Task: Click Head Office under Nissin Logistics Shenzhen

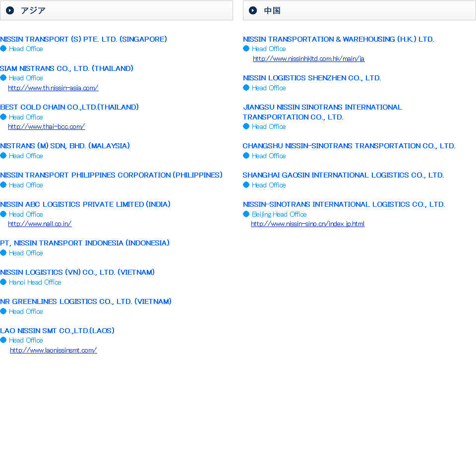Action: (x=269, y=88)
